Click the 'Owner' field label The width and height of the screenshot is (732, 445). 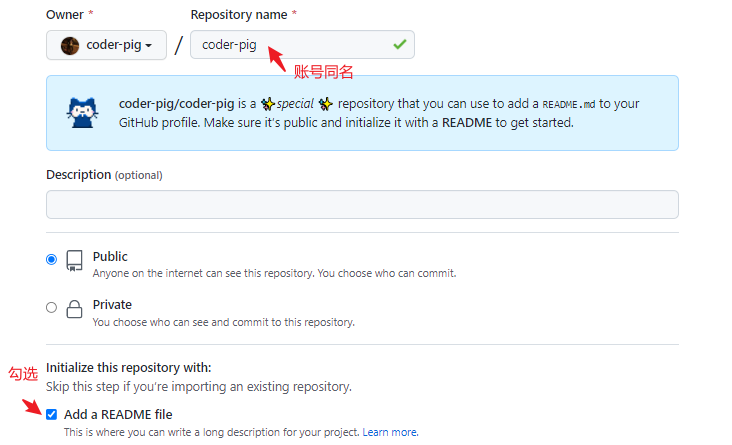pos(65,15)
